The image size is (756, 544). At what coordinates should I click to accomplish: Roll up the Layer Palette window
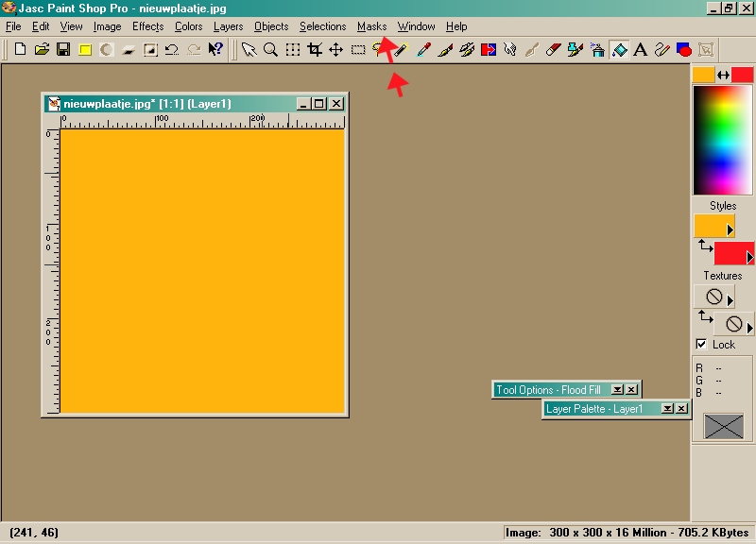pyautogui.click(x=667, y=409)
